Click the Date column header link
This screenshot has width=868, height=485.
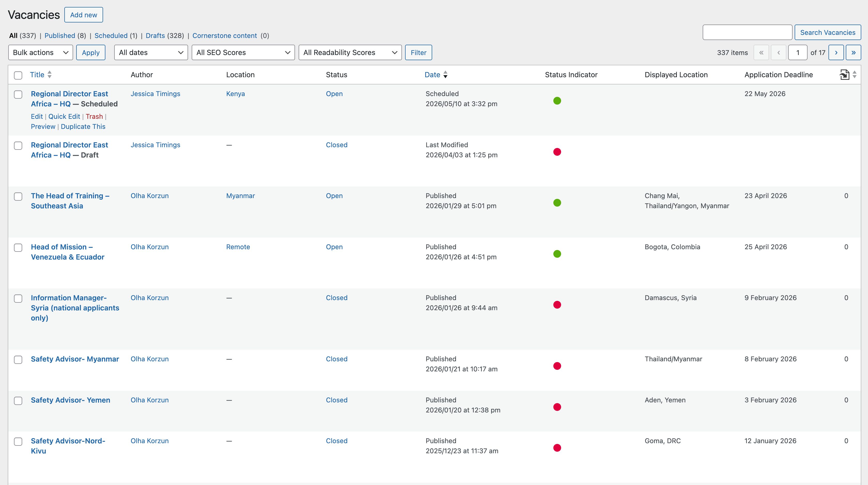click(432, 75)
